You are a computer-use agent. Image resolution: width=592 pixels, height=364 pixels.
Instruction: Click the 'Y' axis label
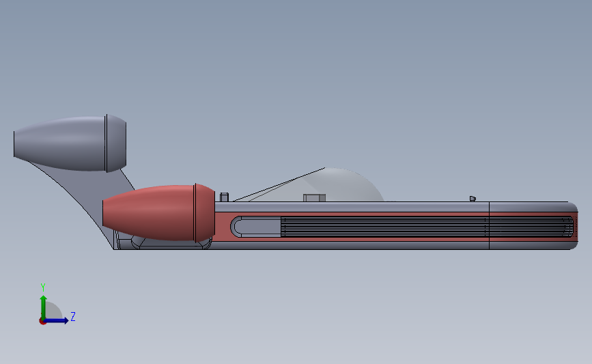[43, 288]
